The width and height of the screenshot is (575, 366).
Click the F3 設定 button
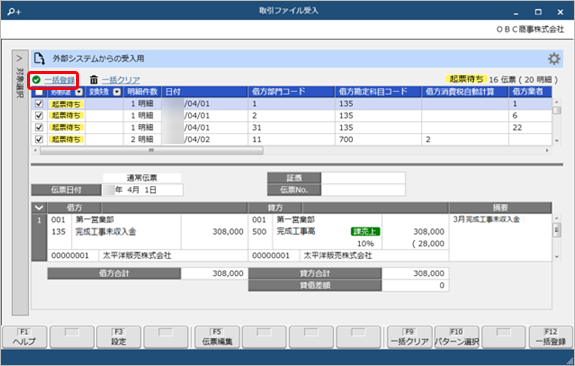(x=118, y=337)
